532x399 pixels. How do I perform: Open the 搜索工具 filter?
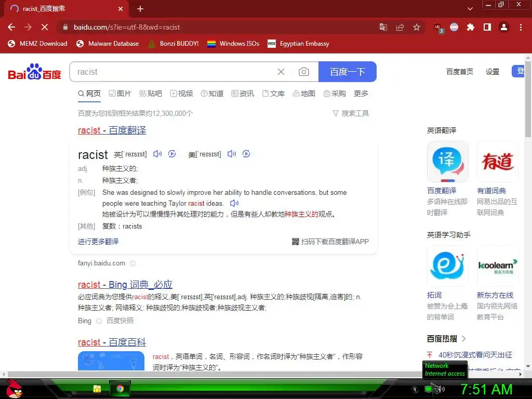coord(351,113)
